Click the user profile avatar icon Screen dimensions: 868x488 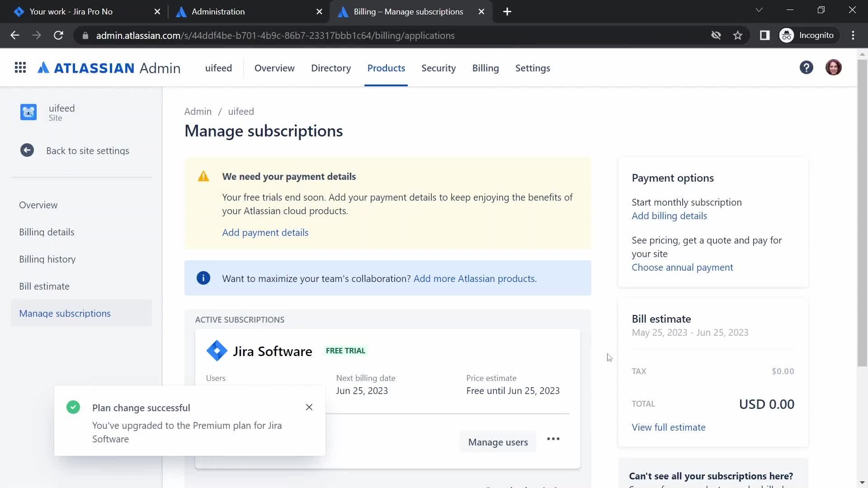click(834, 67)
